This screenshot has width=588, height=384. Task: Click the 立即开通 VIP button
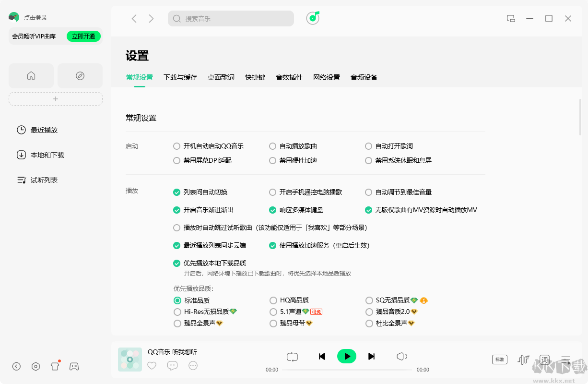(x=83, y=36)
